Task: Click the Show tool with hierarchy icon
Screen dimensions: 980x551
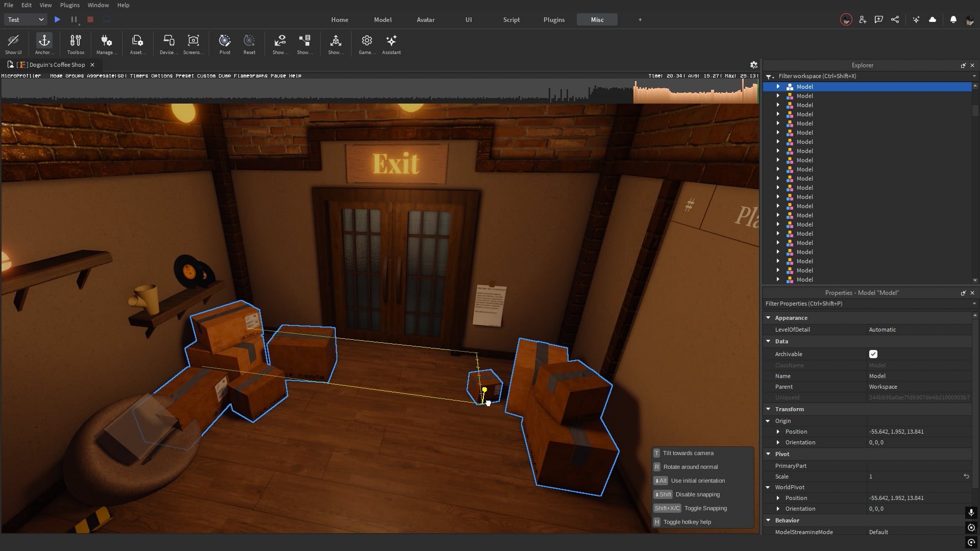Action: (305, 44)
